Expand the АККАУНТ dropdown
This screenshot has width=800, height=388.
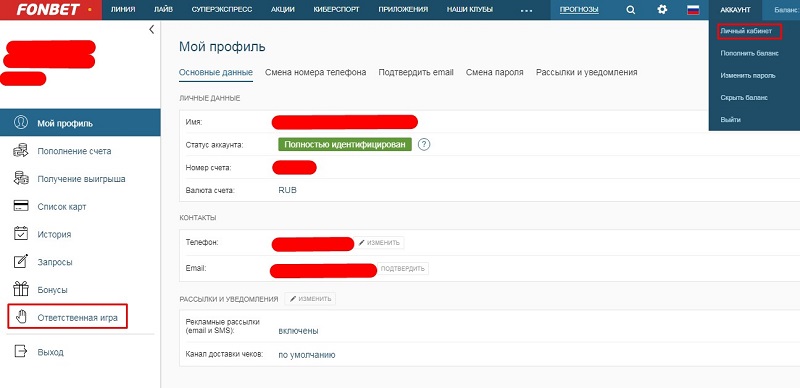pos(735,10)
